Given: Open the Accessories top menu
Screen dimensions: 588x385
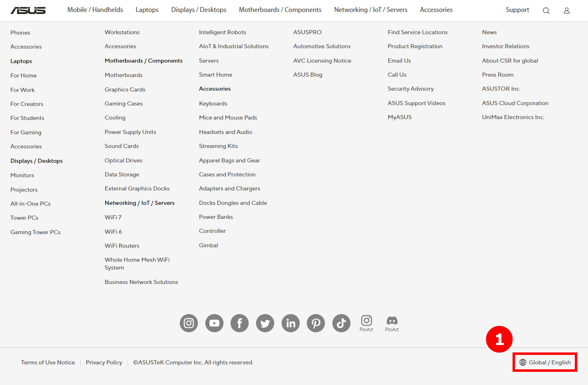Looking at the screenshot, I should [x=436, y=10].
